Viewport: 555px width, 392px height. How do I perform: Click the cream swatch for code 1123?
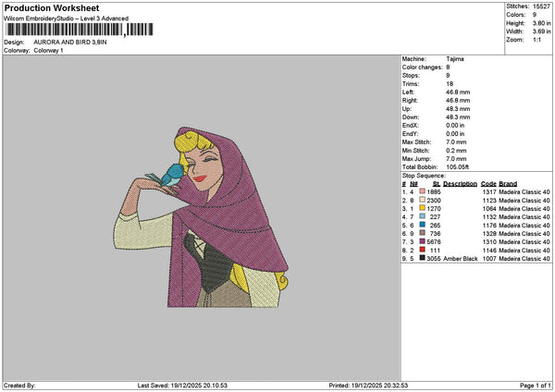pos(422,200)
